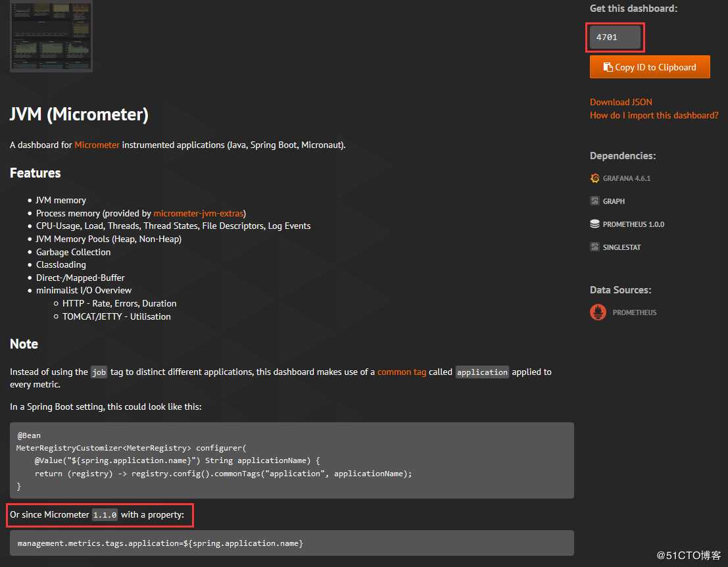This screenshot has width=728, height=567.
Task: Select the 'PROMETHEUS' data source label
Action: (x=634, y=312)
